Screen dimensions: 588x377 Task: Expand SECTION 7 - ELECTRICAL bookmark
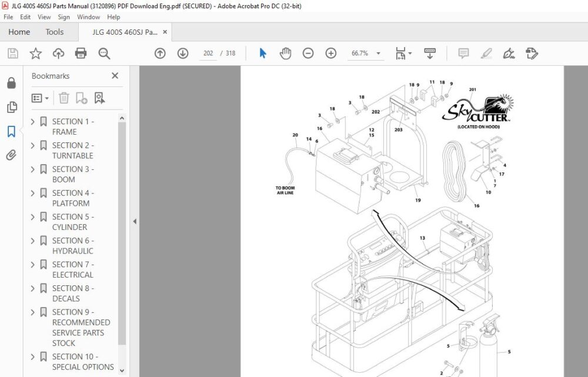tap(32, 265)
